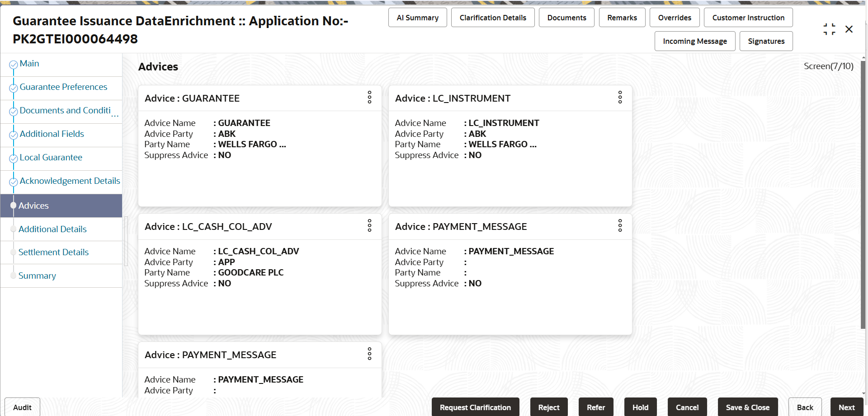868x416 pixels.
Task: Go to Main step in sidebar
Action: coord(29,64)
